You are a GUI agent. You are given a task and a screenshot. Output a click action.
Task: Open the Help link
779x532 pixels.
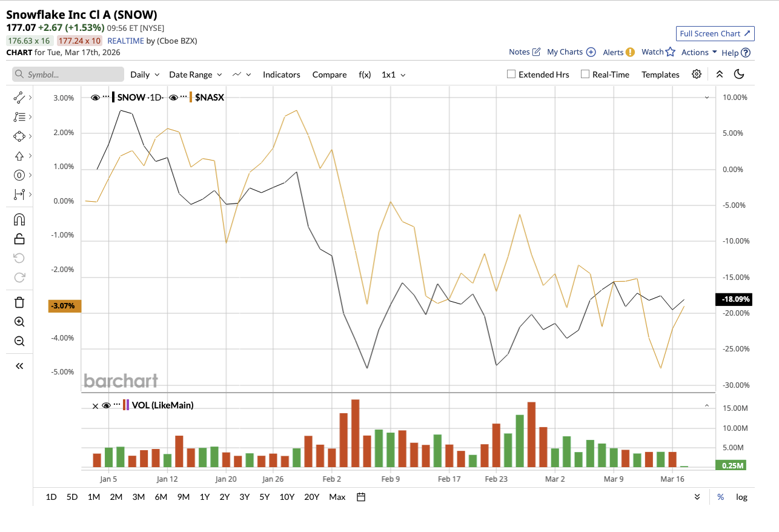pos(736,53)
